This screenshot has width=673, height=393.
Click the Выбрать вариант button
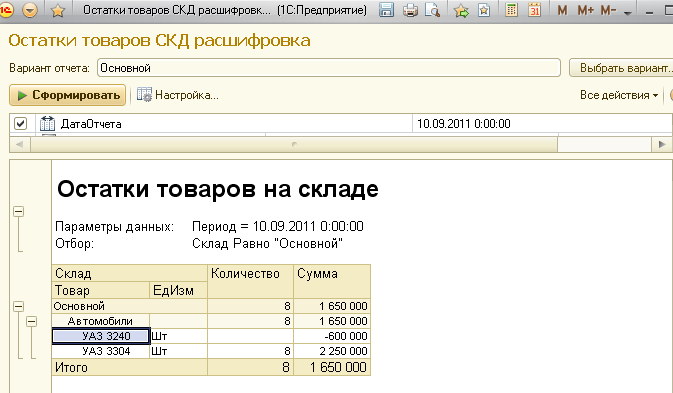click(x=622, y=68)
